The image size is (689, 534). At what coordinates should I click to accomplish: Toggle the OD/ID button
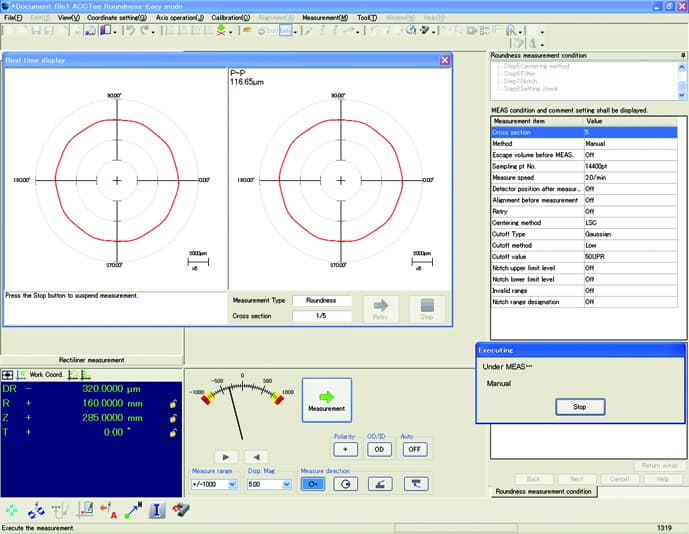(x=379, y=450)
